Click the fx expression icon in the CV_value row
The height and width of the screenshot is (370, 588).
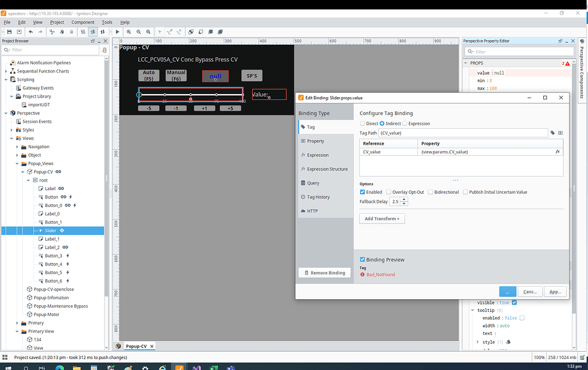(x=558, y=152)
